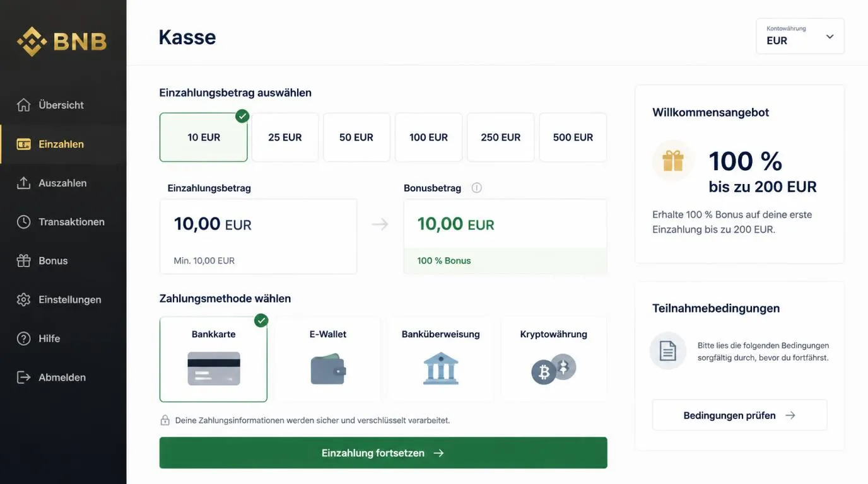Click 'Erhalte 100 % Bonus' description text
Screen dimensions: 868x484
point(732,222)
